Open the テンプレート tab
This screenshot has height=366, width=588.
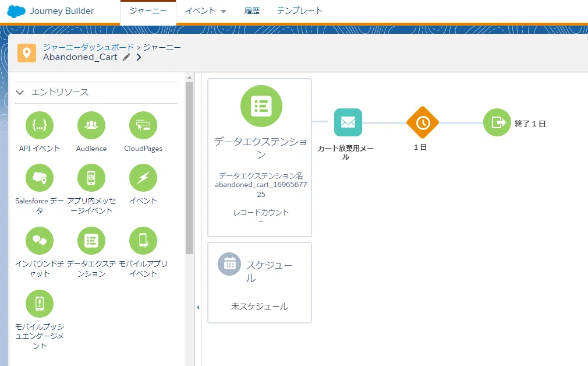coord(299,11)
